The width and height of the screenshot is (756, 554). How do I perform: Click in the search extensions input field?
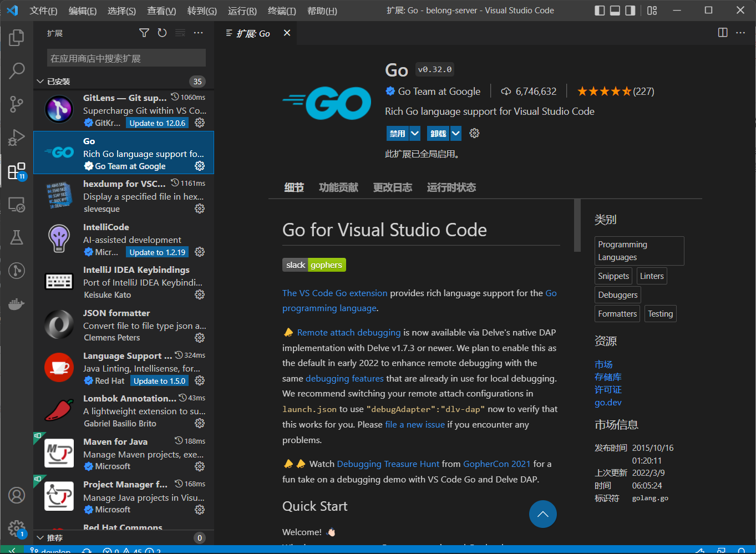coord(126,58)
